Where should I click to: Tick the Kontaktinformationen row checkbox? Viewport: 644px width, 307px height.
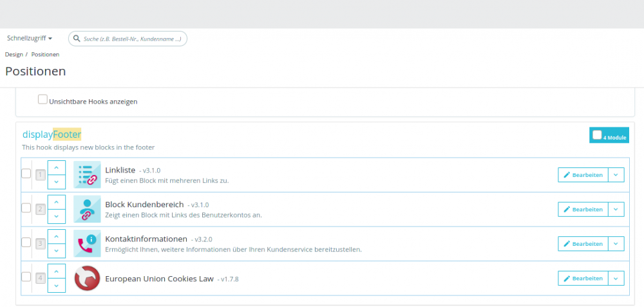26,242
